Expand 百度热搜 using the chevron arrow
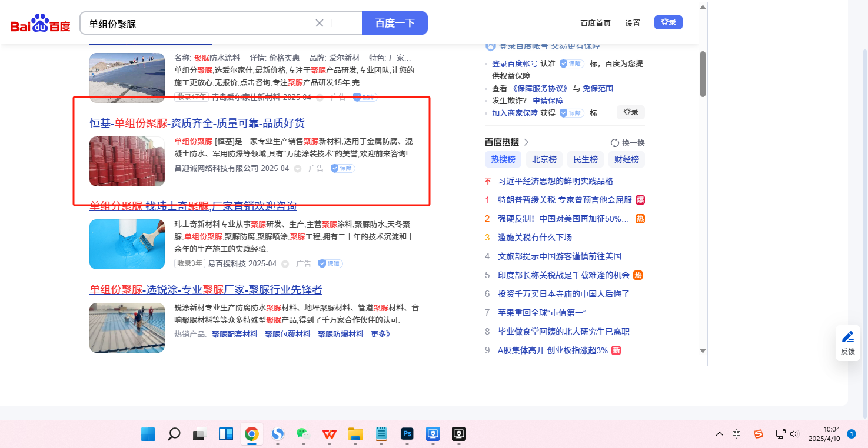The height and width of the screenshot is (448, 868). (x=527, y=142)
